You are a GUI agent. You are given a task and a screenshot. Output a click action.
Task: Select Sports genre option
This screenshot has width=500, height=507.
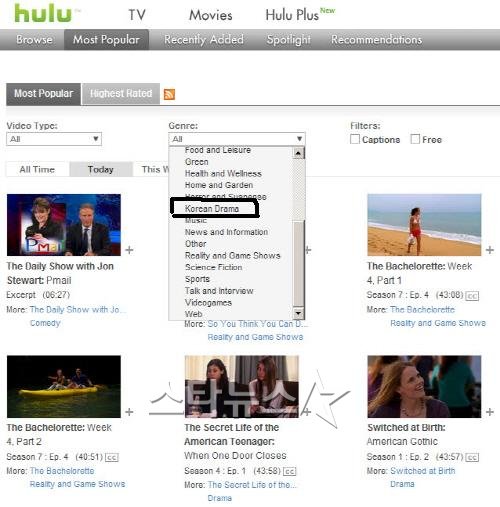pos(197,279)
